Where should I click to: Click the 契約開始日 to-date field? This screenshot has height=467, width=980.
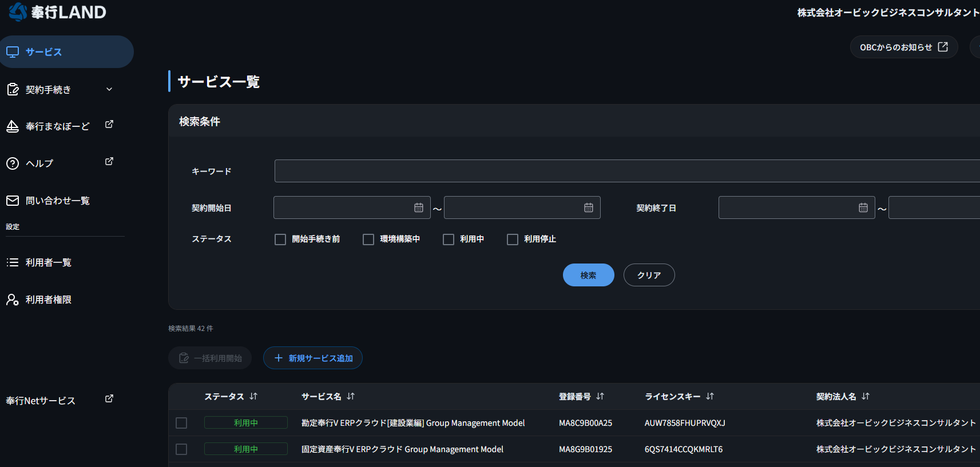522,207
